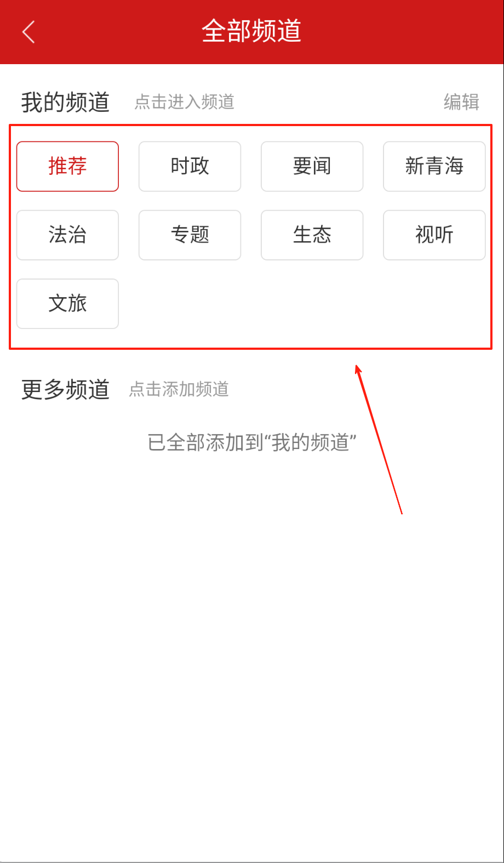Image resolution: width=504 pixels, height=863 pixels.
Task: Enter the 视听 channel
Action: coord(434,235)
